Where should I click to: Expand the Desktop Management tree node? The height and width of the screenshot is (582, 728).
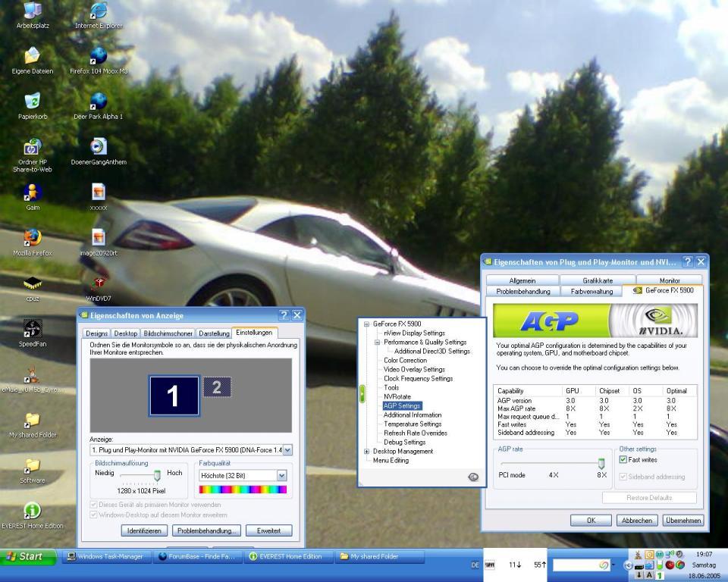pos(366,451)
